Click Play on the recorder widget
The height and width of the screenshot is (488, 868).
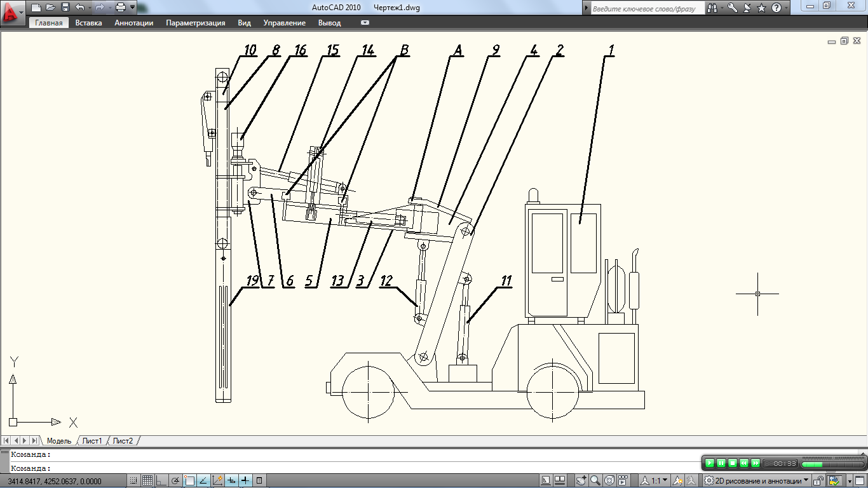click(x=710, y=463)
